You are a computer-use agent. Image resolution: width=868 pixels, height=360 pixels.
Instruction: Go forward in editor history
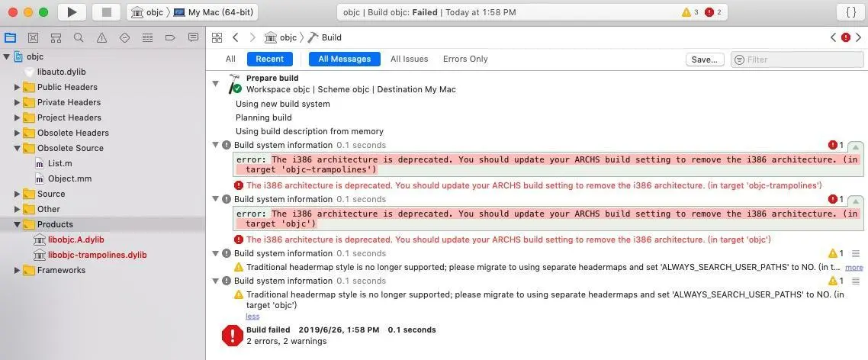pos(252,37)
